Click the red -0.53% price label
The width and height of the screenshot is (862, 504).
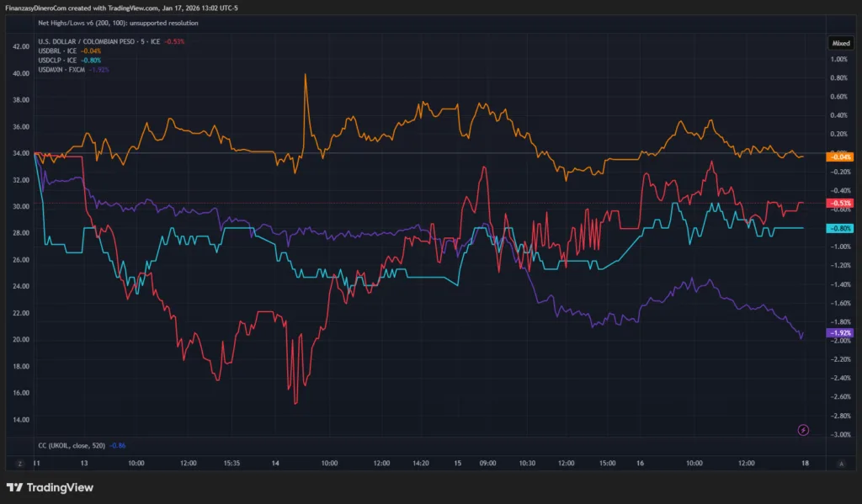(841, 203)
